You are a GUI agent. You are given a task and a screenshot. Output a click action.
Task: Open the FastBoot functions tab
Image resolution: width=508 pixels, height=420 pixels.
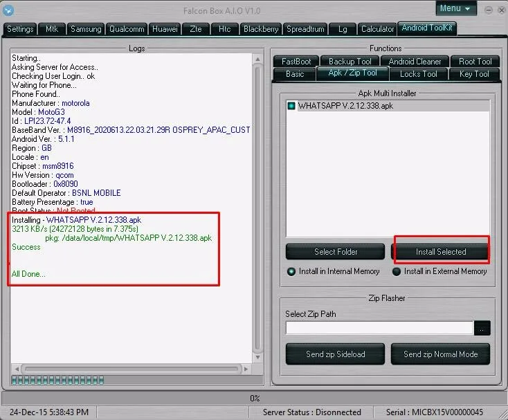[x=296, y=62]
